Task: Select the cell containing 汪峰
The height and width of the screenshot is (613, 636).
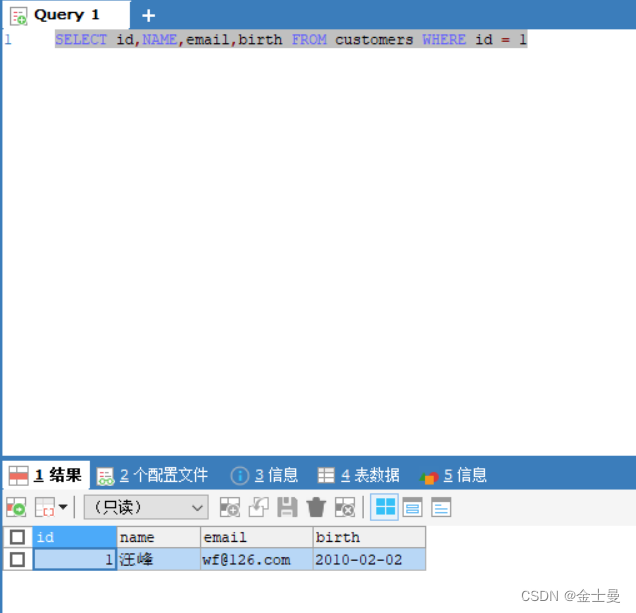Action: [x=159, y=559]
